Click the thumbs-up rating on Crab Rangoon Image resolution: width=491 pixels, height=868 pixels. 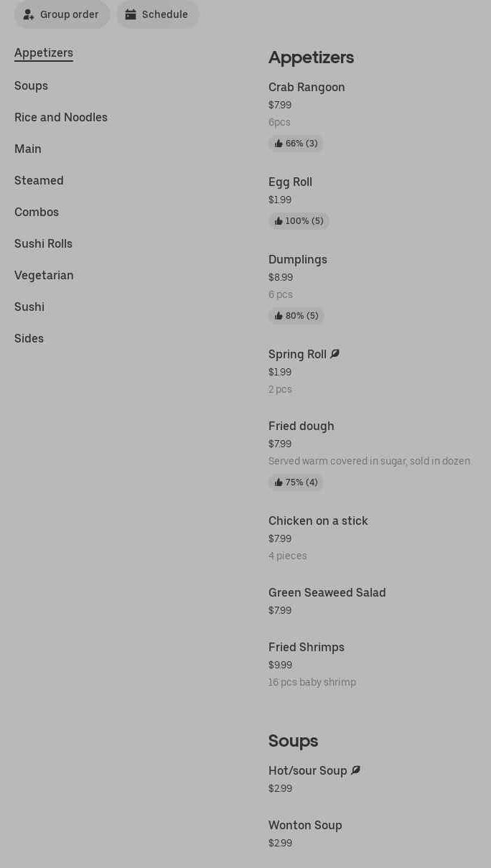pyautogui.click(x=296, y=144)
